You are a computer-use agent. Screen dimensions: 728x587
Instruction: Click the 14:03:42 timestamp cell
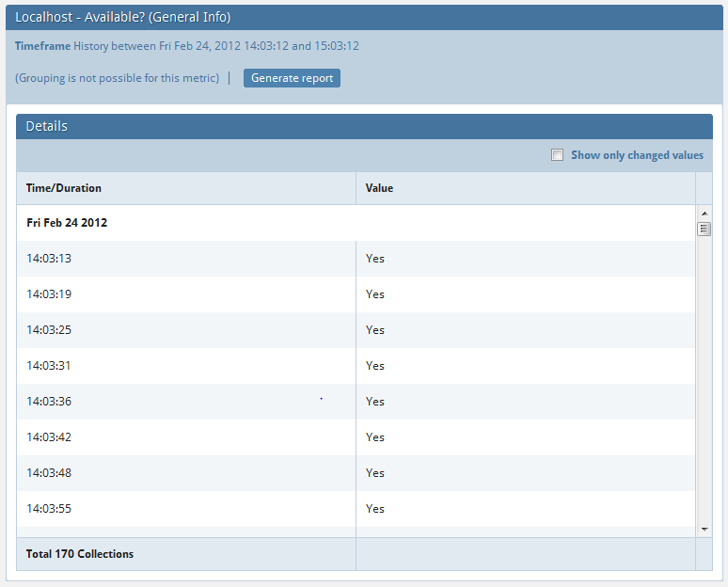[x=49, y=437]
